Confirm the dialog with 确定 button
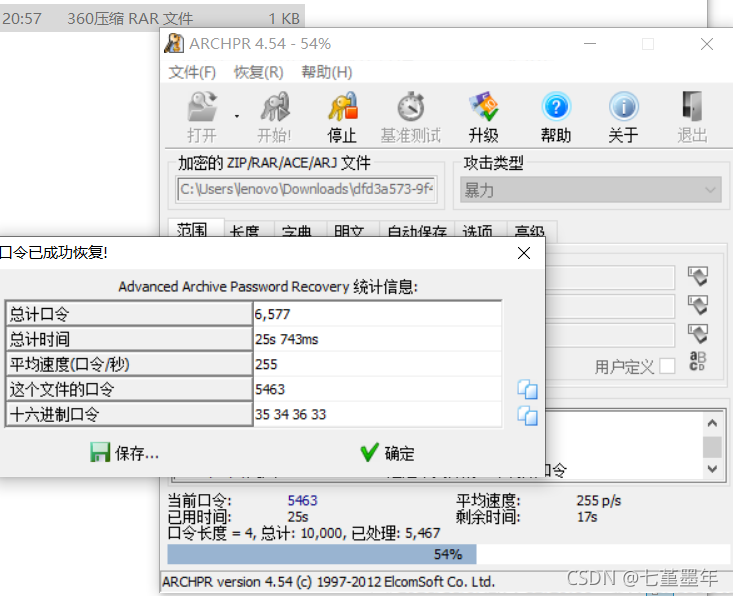The height and width of the screenshot is (596, 733). (x=387, y=453)
